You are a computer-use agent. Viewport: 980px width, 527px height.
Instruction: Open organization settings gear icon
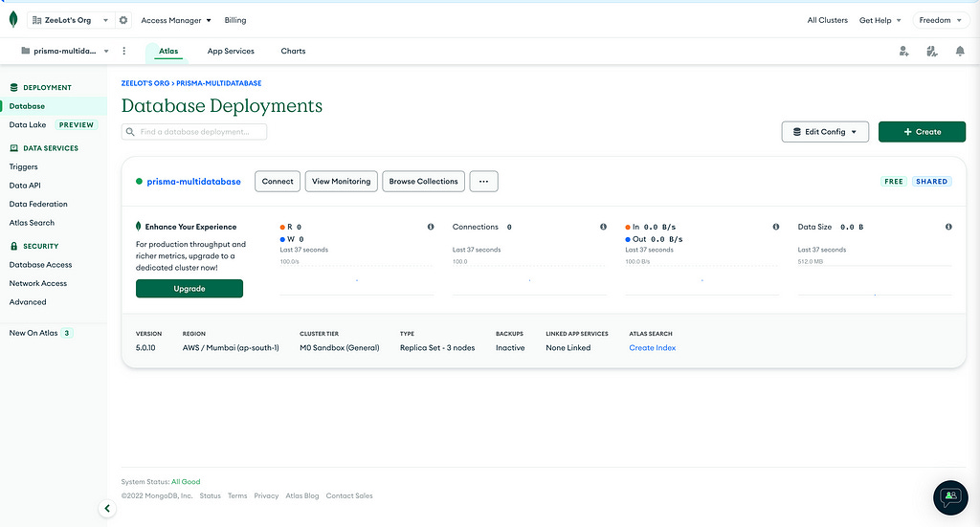tap(123, 20)
